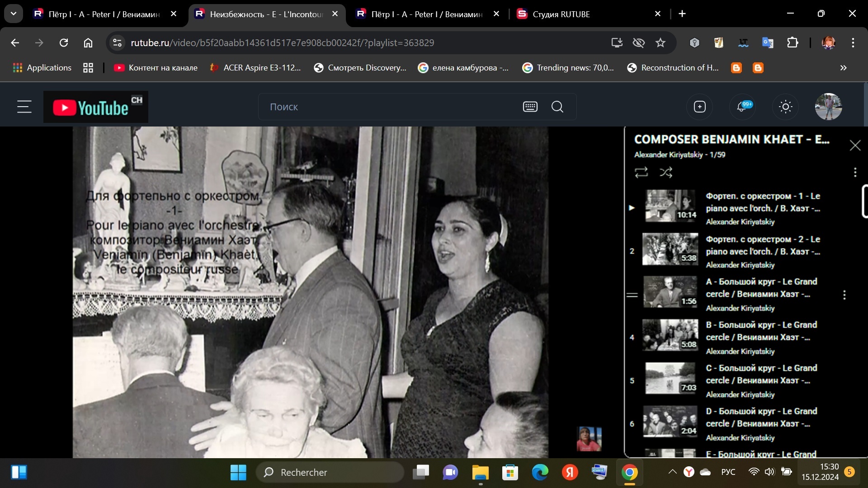Viewport: 868px width, 488px height.
Task: Switch to Неизбежность - E tab
Action: pos(266,14)
